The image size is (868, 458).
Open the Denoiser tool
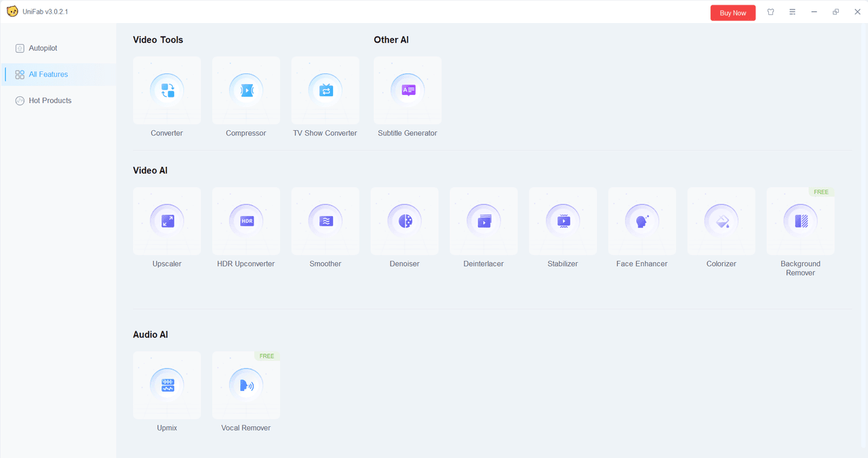pyautogui.click(x=405, y=221)
